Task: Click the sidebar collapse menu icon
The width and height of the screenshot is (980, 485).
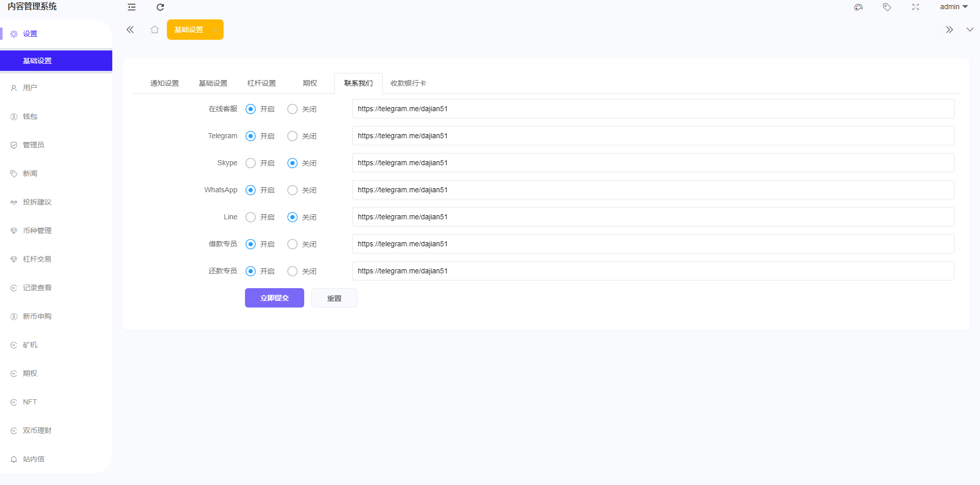Action: coord(132,7)
